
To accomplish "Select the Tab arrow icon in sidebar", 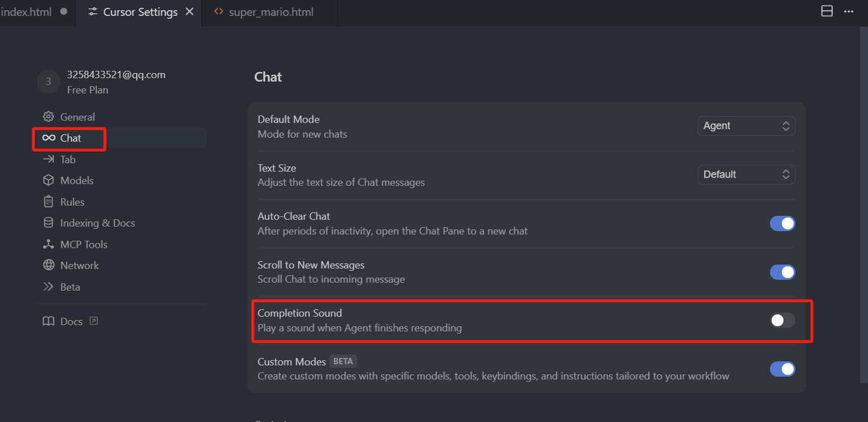I will point(49,159).
